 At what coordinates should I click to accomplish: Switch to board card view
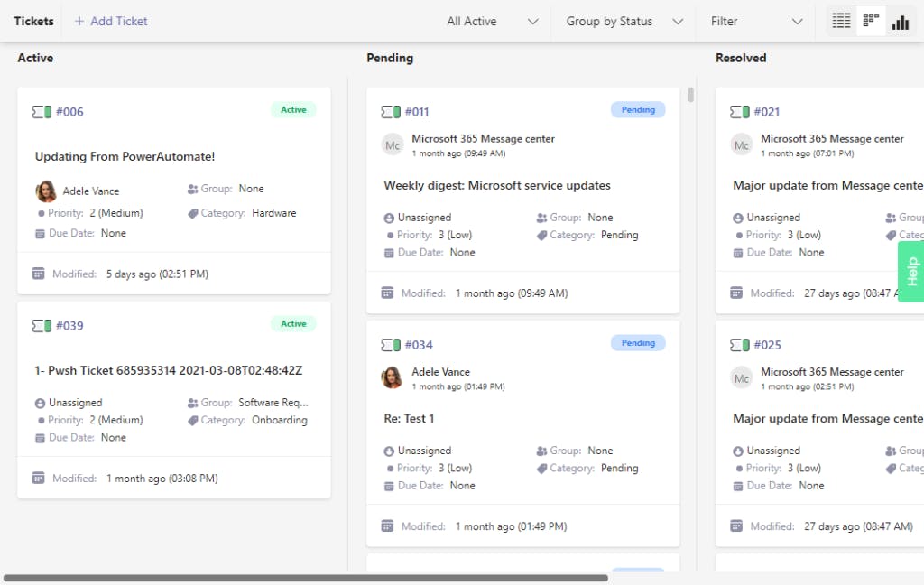click(871, 21)
